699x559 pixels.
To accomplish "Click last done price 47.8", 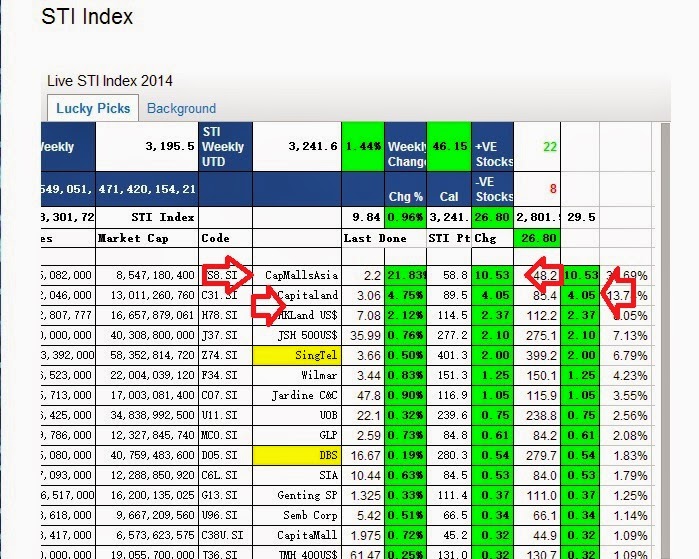I will click(x=369, y=395).
